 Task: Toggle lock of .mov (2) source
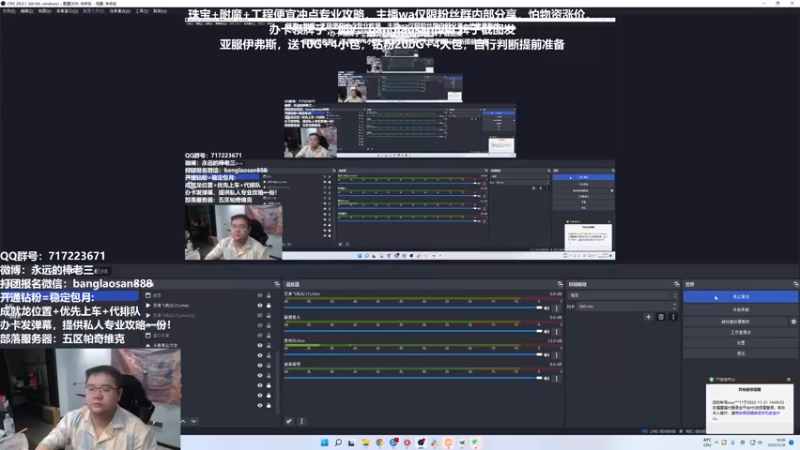pyautogui.click(x=269, y=315)
